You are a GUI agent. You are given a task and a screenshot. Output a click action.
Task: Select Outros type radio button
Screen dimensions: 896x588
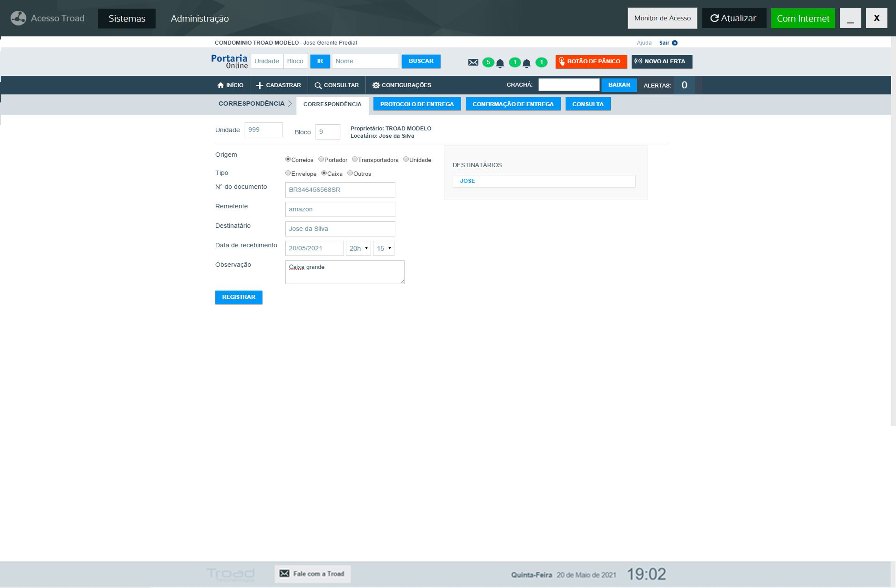[350, 173]
